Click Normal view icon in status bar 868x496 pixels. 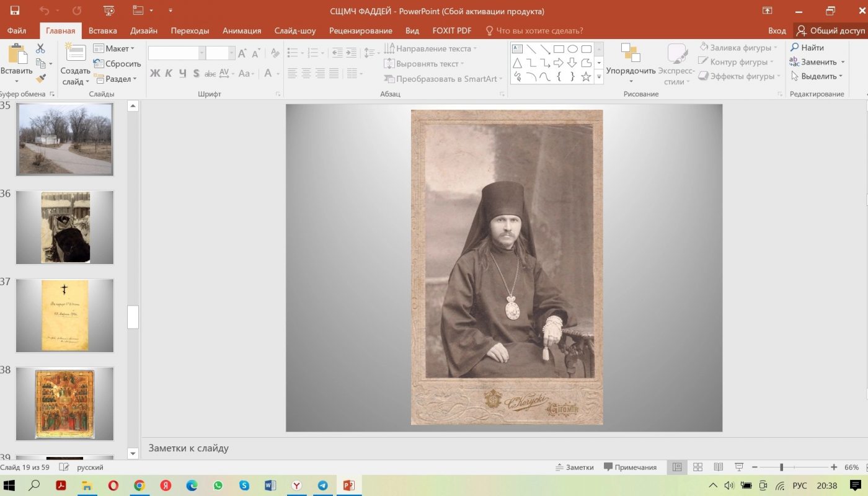click(677, 467)
